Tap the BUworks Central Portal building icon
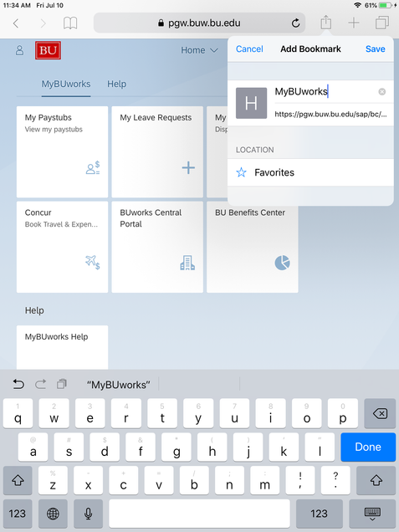The image size is (399, 532). (187, 263)
